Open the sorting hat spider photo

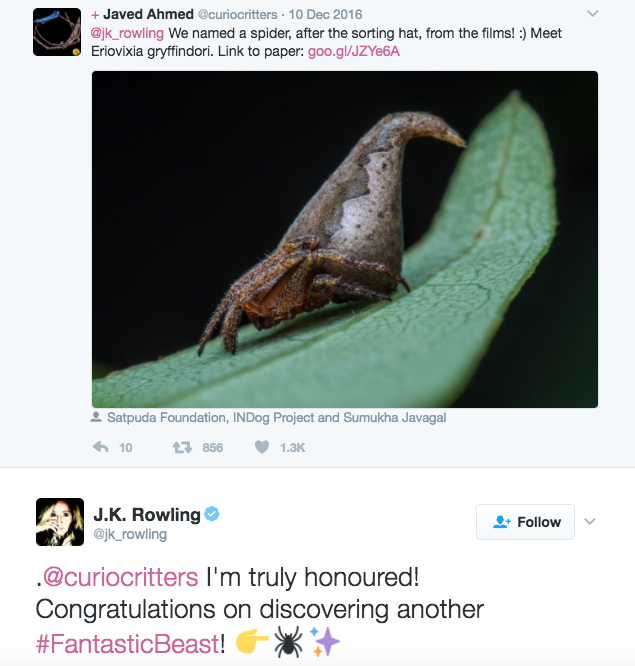click(x=345, y=239)
